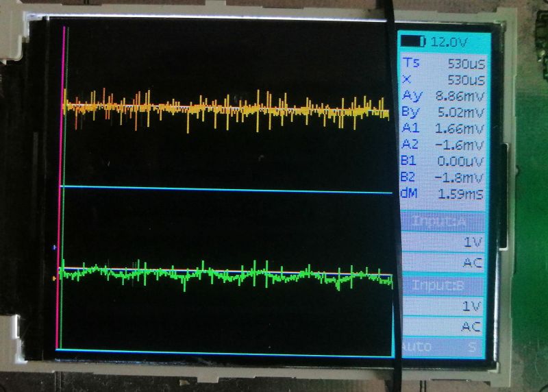Open the Input:A channel header

[x=443, y=221]
